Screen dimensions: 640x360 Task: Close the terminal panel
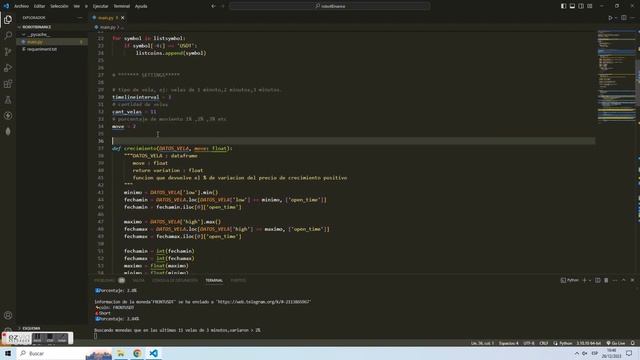(632, 280)
